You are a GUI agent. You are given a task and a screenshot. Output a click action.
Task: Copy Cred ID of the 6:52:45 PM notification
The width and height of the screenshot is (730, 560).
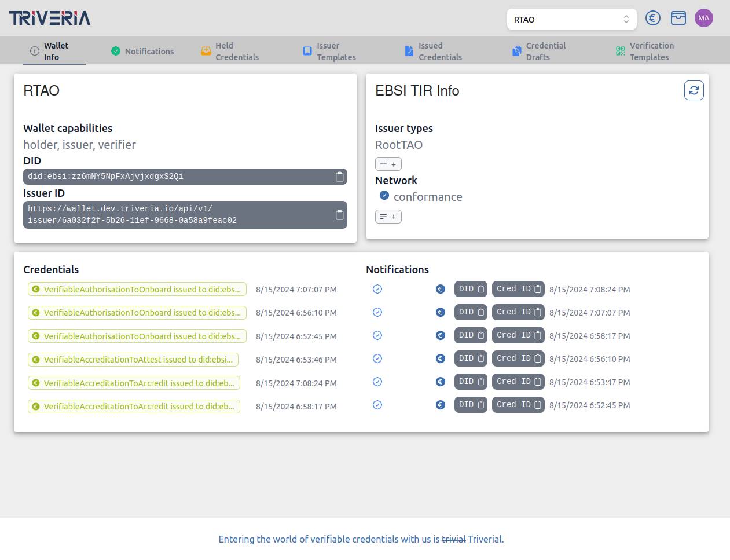518,405
